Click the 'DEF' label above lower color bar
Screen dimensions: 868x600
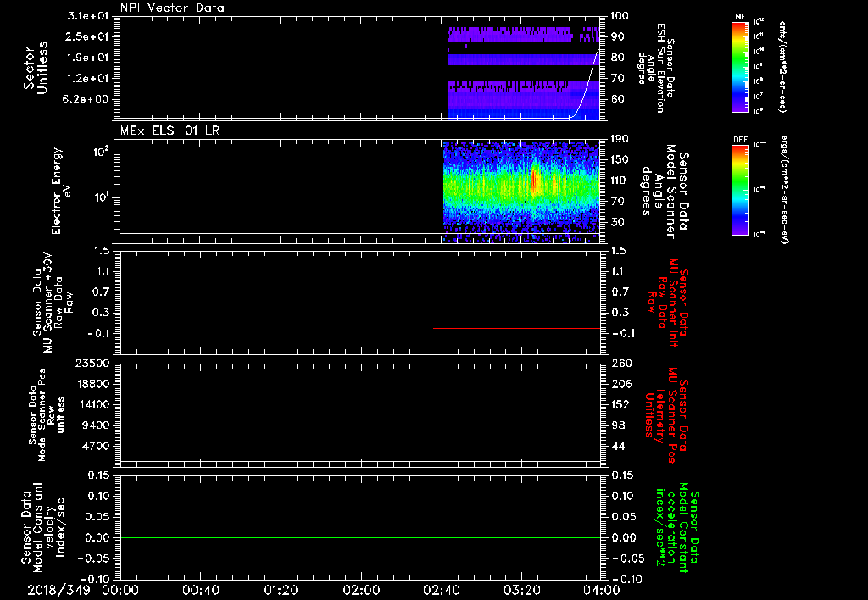pos(740,140)
